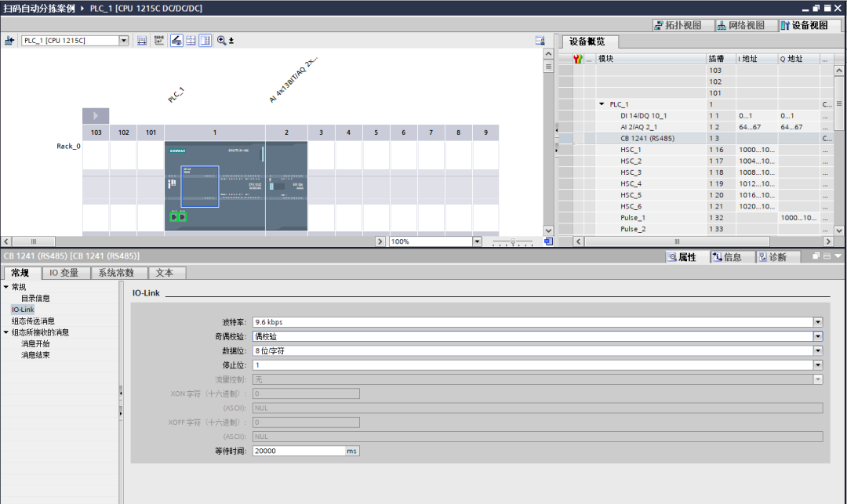Viewport: 847px width, 504px height.
Task: Select 组态传送消息 in the tree
Action: 33,321
